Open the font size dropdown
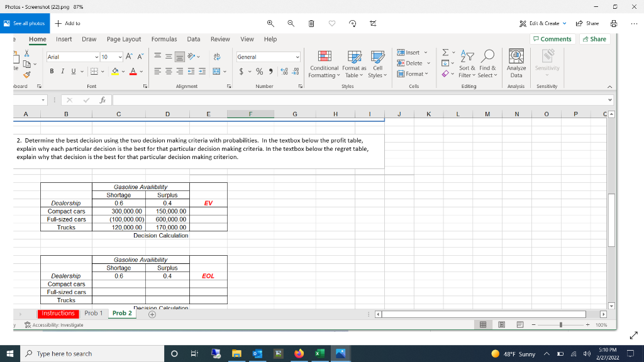This screenshot has width=644, height=362. [x=119, y=57]
